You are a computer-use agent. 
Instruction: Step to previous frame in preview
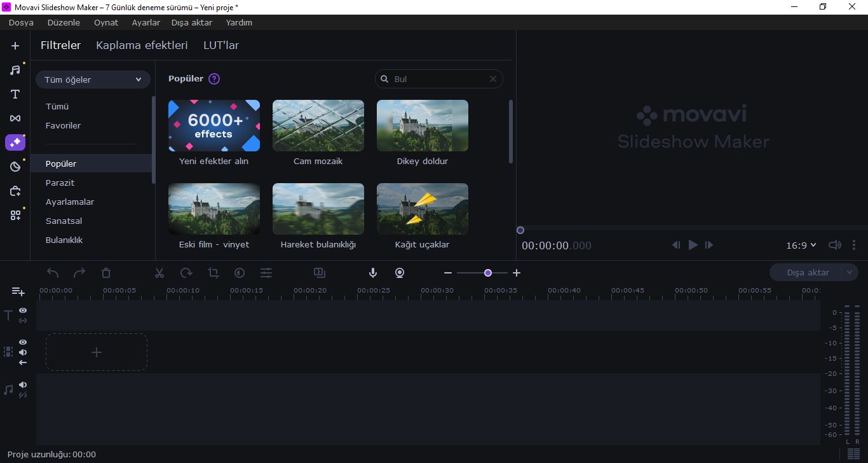(x=676, y=245)
